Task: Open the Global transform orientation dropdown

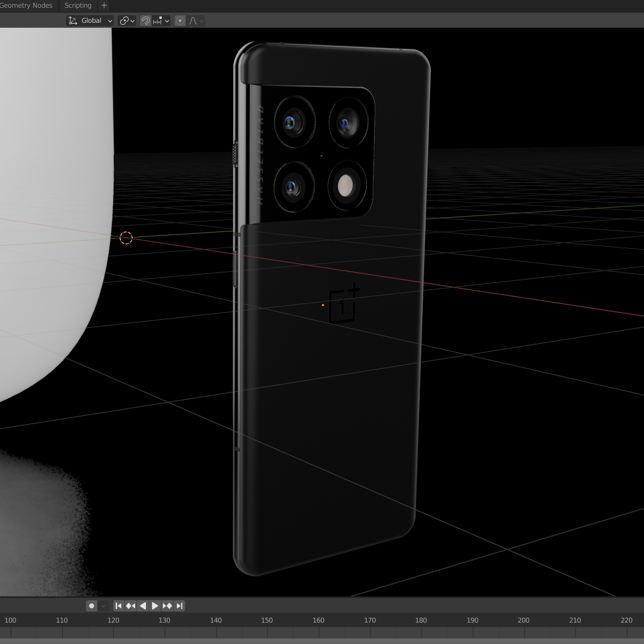Action: point(90,20)
